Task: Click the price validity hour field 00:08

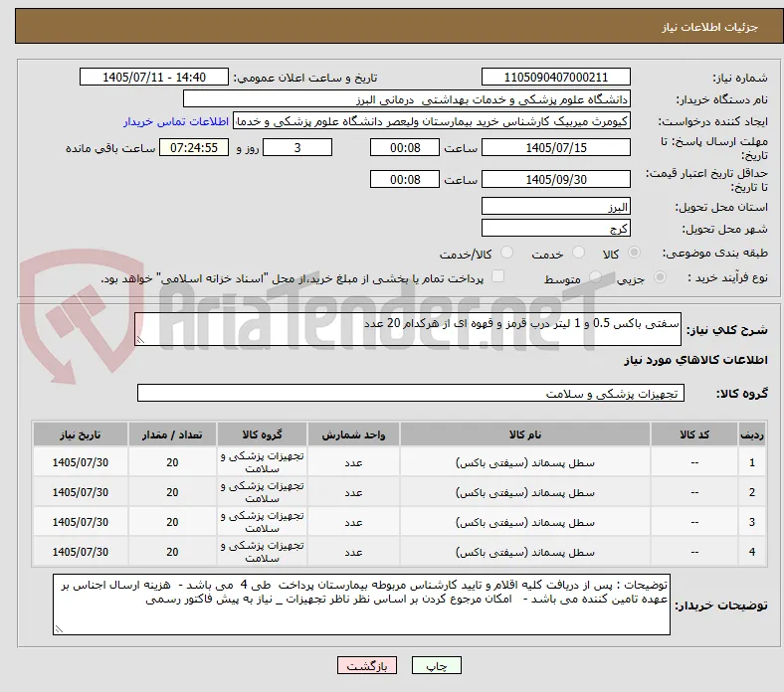Action: tap(405, 179)
